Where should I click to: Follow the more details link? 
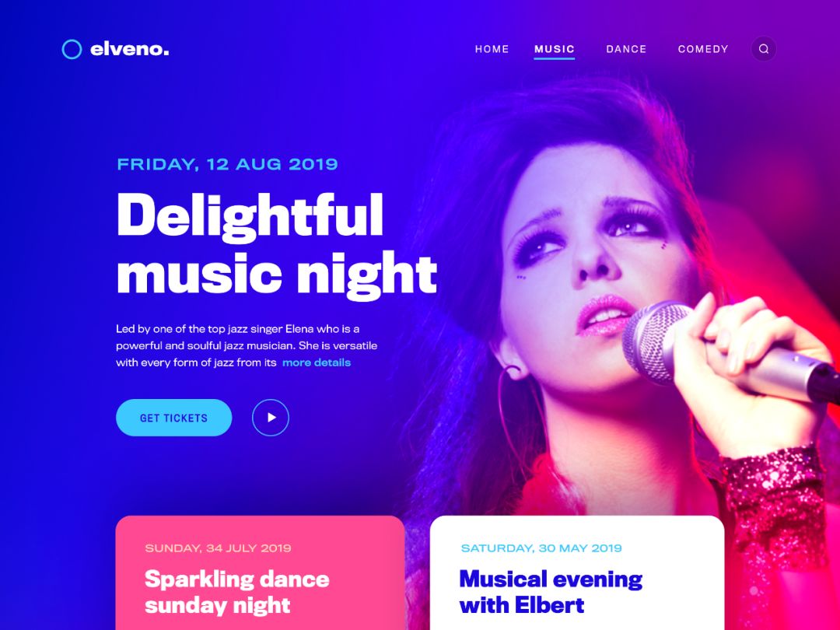(x=316, y=362)
